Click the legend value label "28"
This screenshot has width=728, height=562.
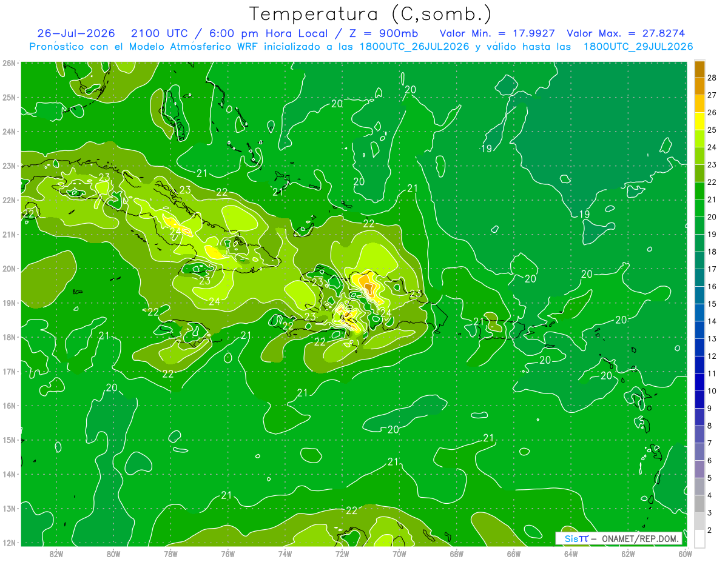click(x=712, y=78)
